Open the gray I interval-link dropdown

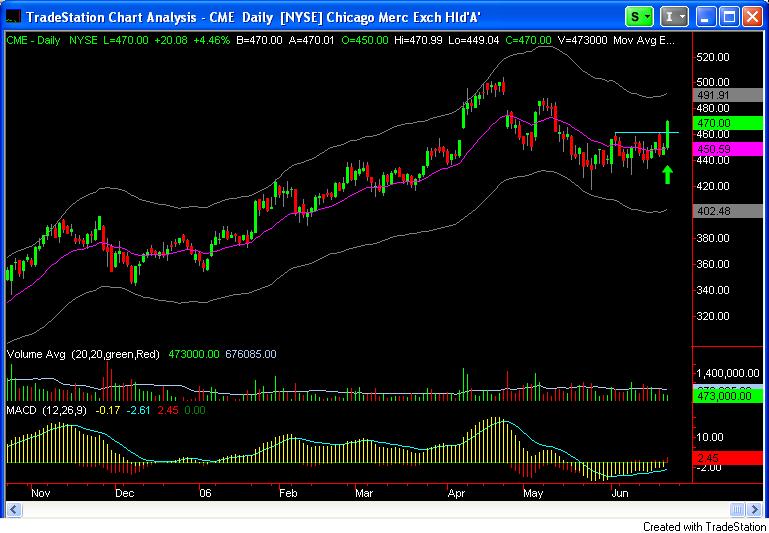(674, 17)
